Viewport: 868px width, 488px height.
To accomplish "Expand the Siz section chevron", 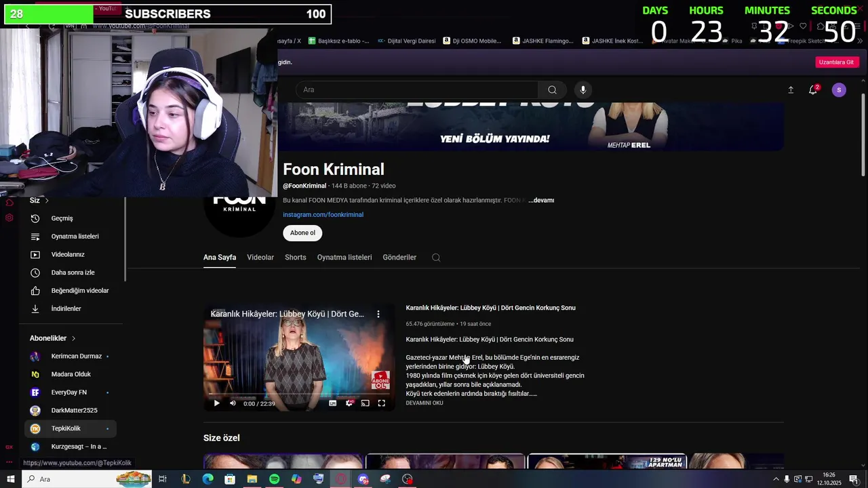I will [x=47, y=201].
